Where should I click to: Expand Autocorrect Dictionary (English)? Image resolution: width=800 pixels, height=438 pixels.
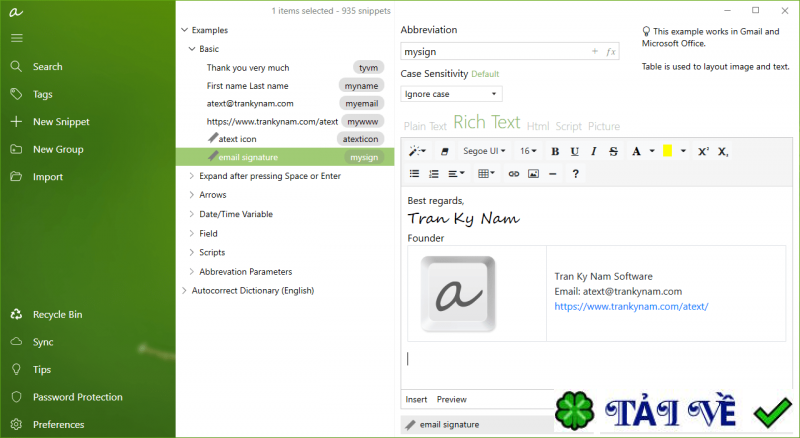(x=184, y=291)
